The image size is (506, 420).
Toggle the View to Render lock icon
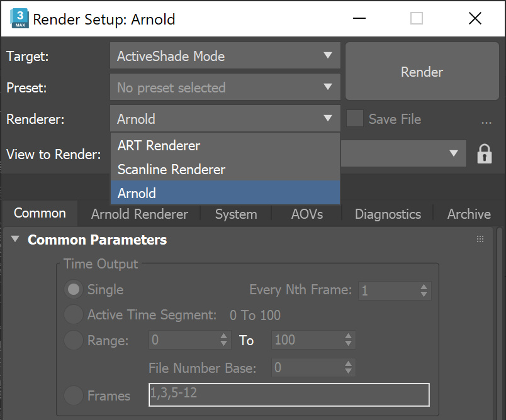pos(484,153)
